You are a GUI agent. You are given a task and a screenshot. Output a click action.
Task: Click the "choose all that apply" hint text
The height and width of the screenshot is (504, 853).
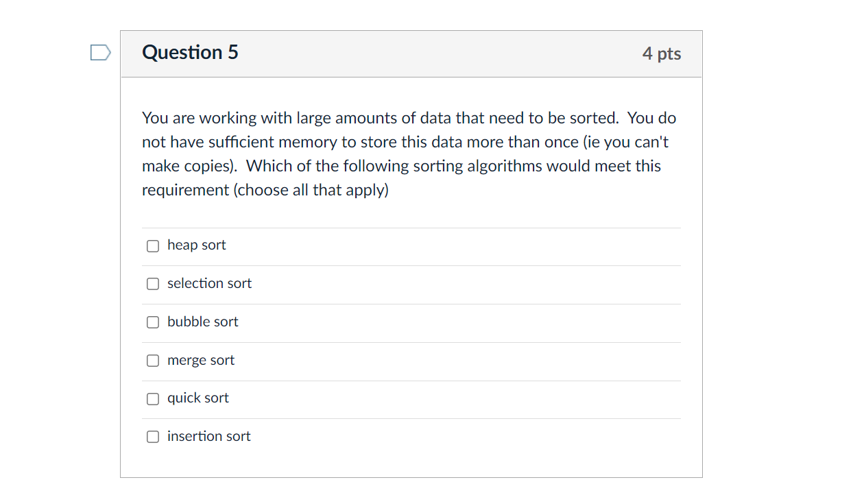pos(311,190)
